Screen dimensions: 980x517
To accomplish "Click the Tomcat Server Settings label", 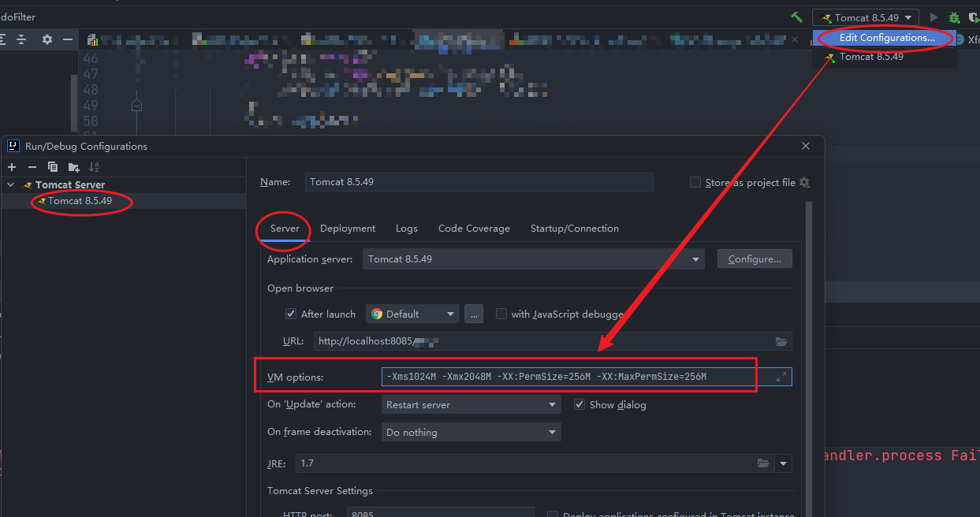I will (x=320, y=491).
